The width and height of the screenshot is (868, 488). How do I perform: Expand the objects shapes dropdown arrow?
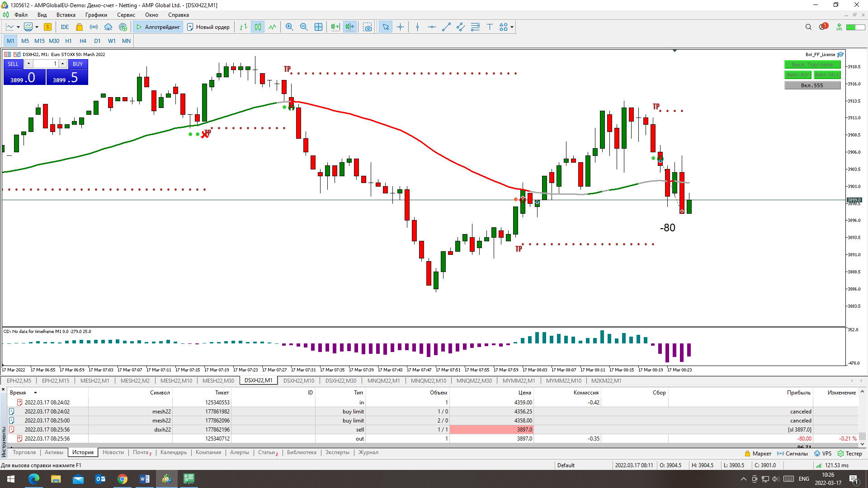click(512, 27)
